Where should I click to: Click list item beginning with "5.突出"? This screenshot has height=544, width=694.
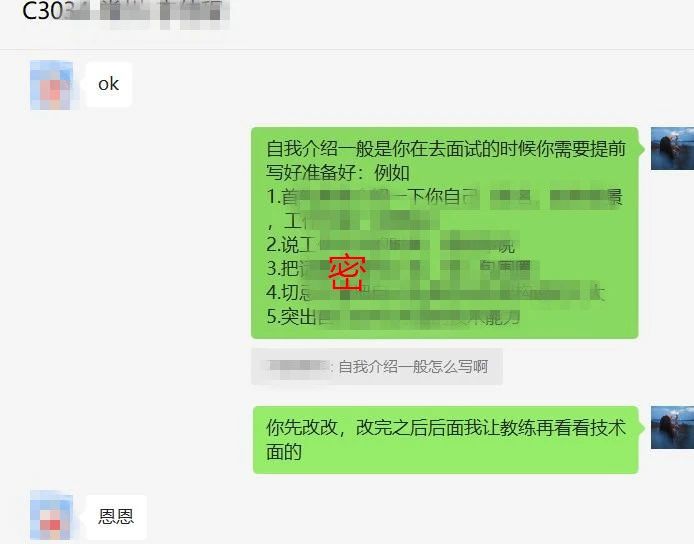393,316
